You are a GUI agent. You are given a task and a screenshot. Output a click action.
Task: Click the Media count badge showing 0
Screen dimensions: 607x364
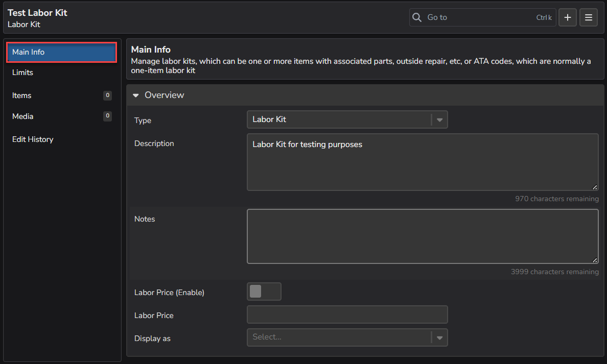click(107, 116)
